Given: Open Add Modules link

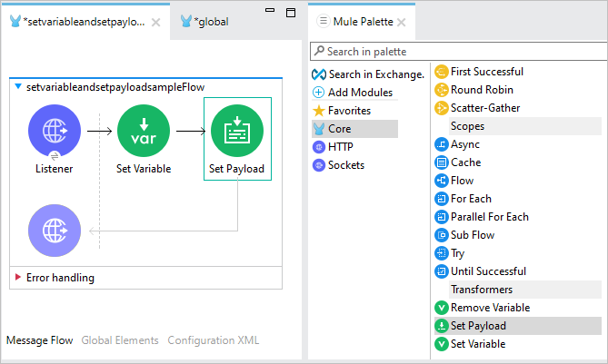Looking at the screenshot, I should click(x=360, y=93).
